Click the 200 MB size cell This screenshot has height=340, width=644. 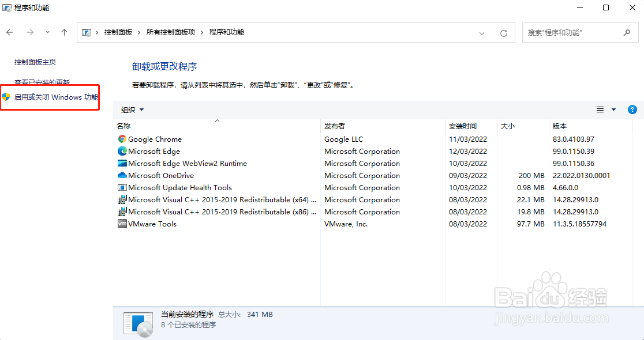[531, 176]
